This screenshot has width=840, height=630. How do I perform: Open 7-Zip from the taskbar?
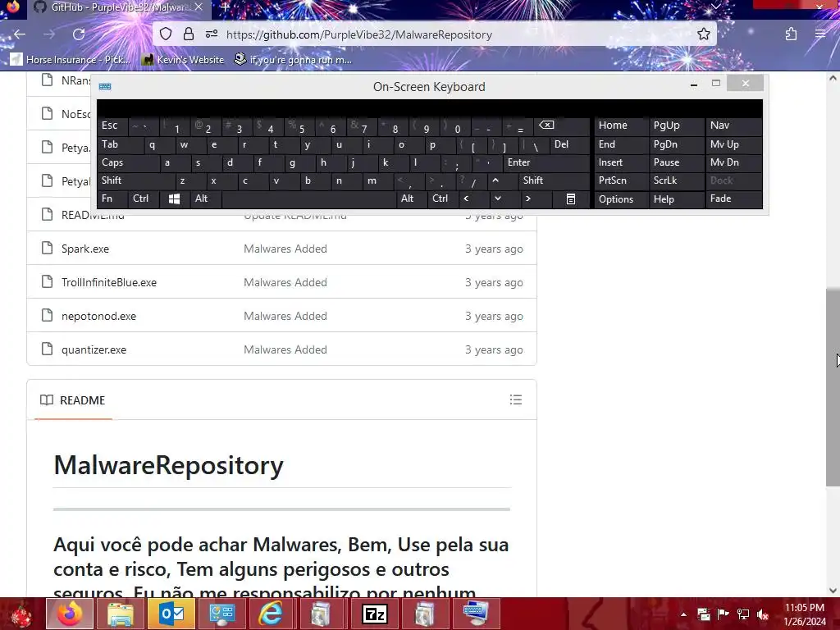click(374, 614)
